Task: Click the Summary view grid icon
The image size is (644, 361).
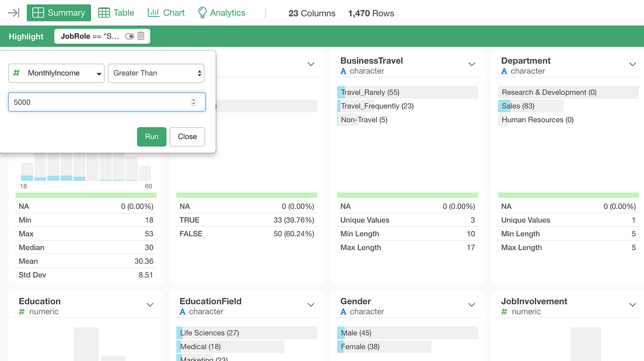Action: click(38, 12)
